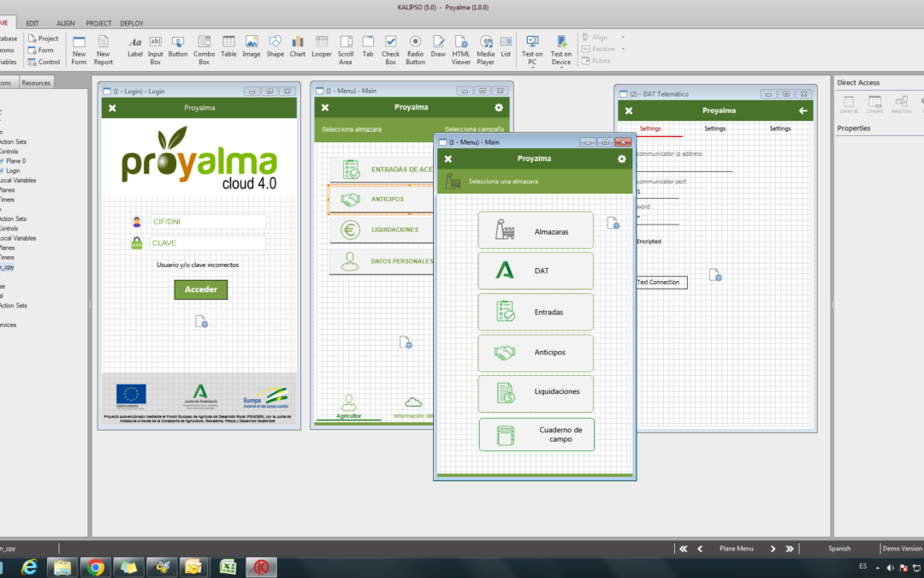
Task: Click LIQUIDACIONES row in back Menu window
Action: coord(382,230)
